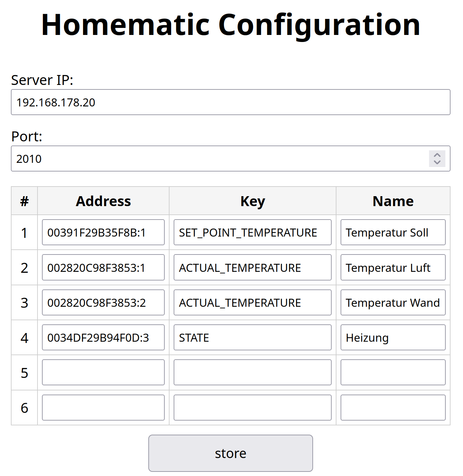Click the SET_POINT_TEMPERATURE key field
Viewport: 463px width, 476px height.
pos(252,232)
